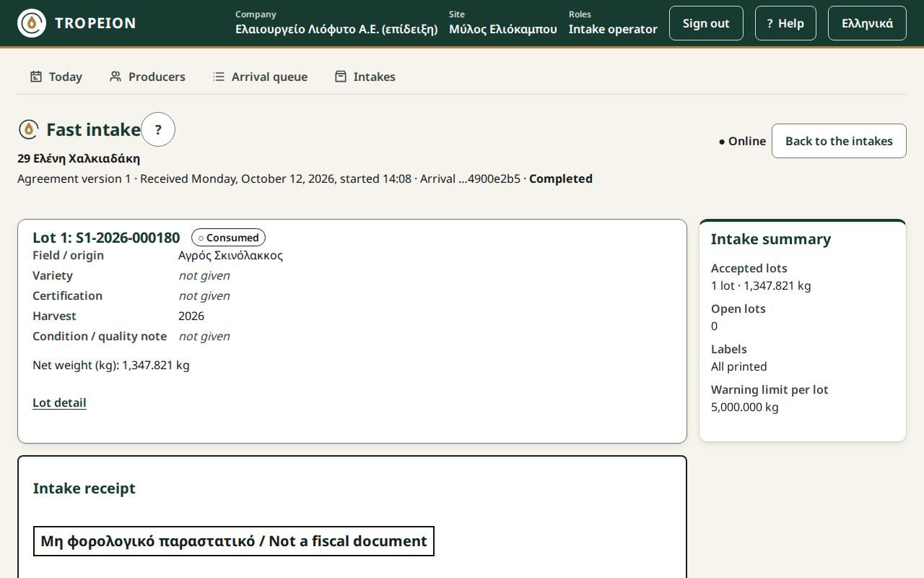This screenshot has width=924, height=578.
Task: Sign out of the application
Action: pos(706,23)
